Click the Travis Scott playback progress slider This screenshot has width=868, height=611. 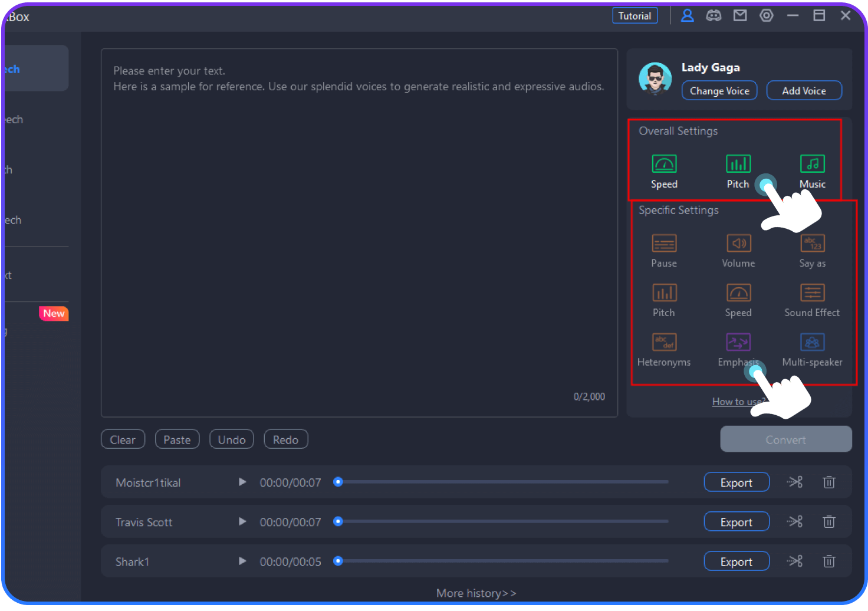click(501, 521)
